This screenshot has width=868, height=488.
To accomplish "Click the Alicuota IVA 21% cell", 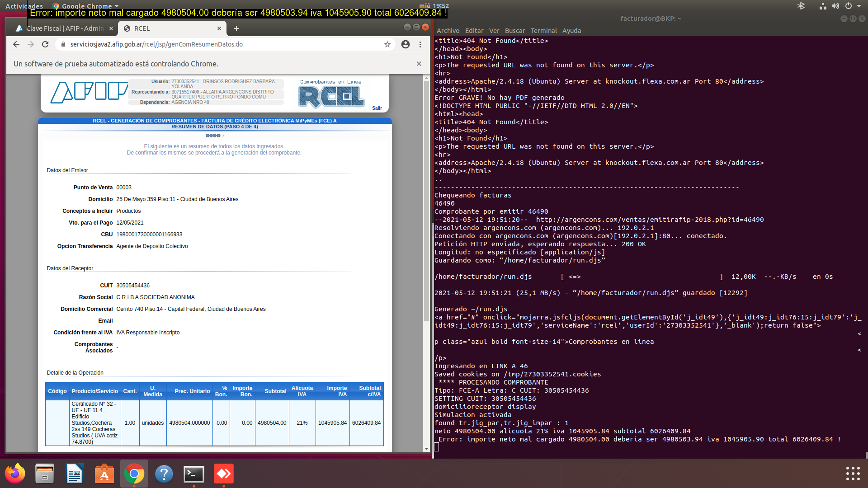I will point(302,423).
